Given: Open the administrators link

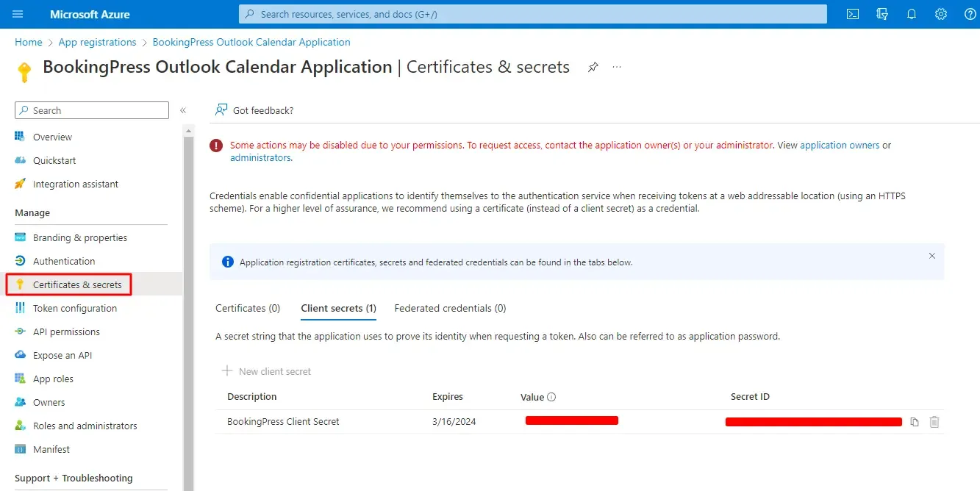Looking at the screenshot, I should pyautogui.click(x=260, y=158).
